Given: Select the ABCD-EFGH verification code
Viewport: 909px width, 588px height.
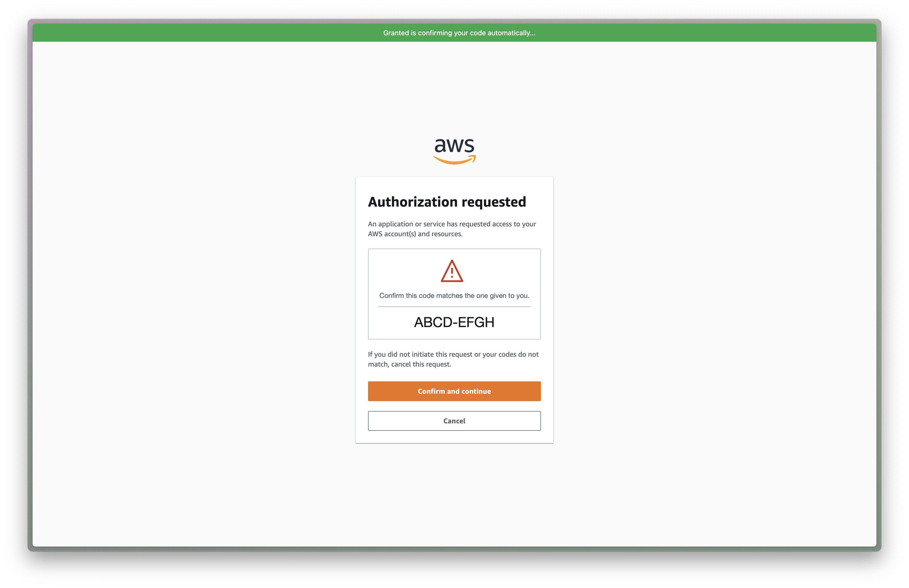Looking at the screenshot, I should (x=454, y=322).
